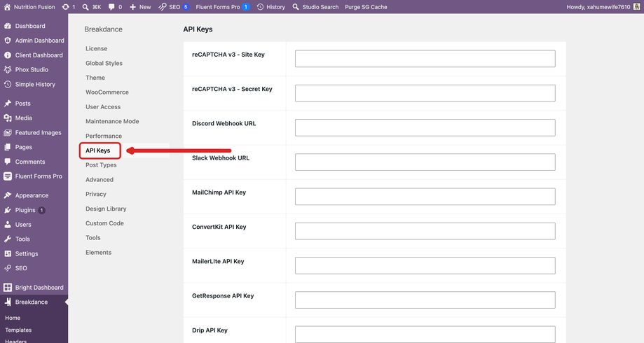Open comments bubble icon in admin bar

[111, 7]
